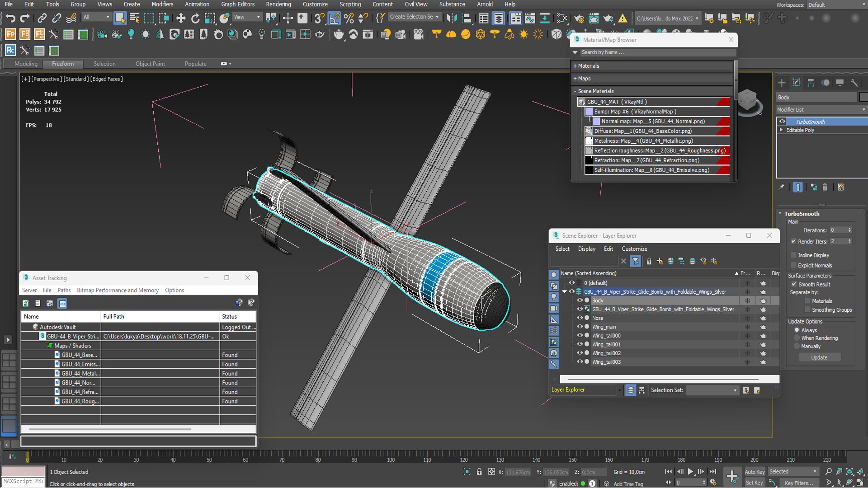Toggle Explicit Normals checkbox
This screenshot has width=868, height=488.
793,265
